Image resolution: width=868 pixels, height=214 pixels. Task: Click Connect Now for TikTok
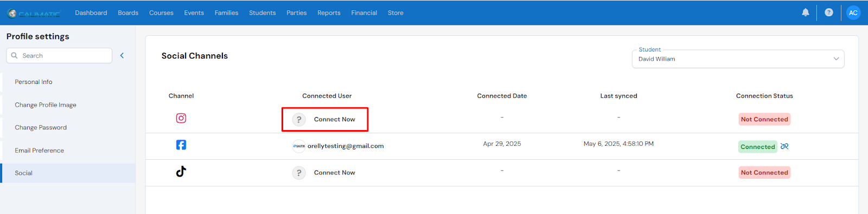click(334, 172)
